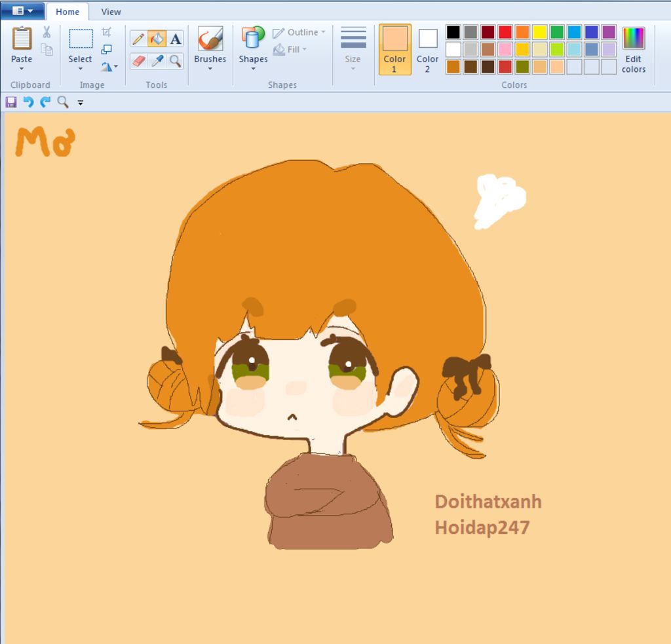Click the white speech puff on canvas
671x644 pixels.
click(499, 200)
